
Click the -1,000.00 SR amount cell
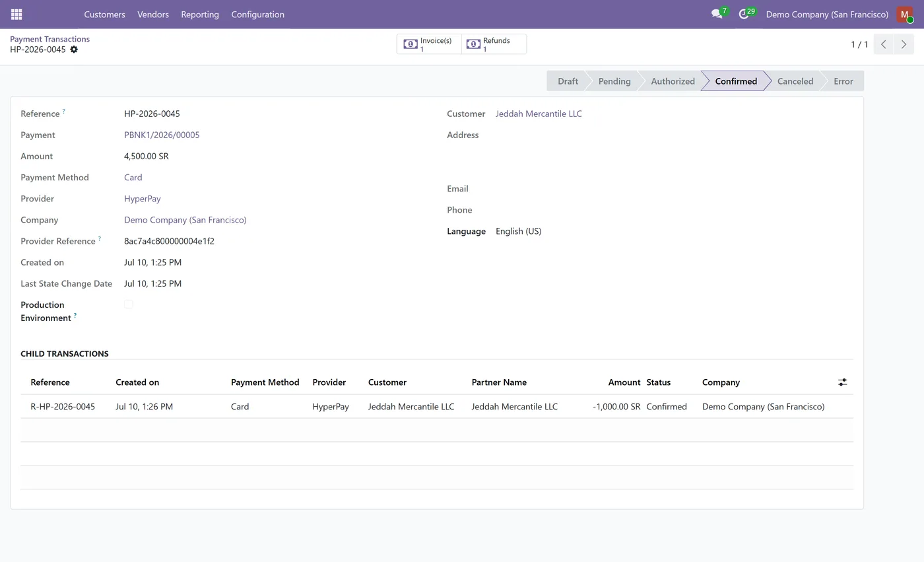click(616, 407)
